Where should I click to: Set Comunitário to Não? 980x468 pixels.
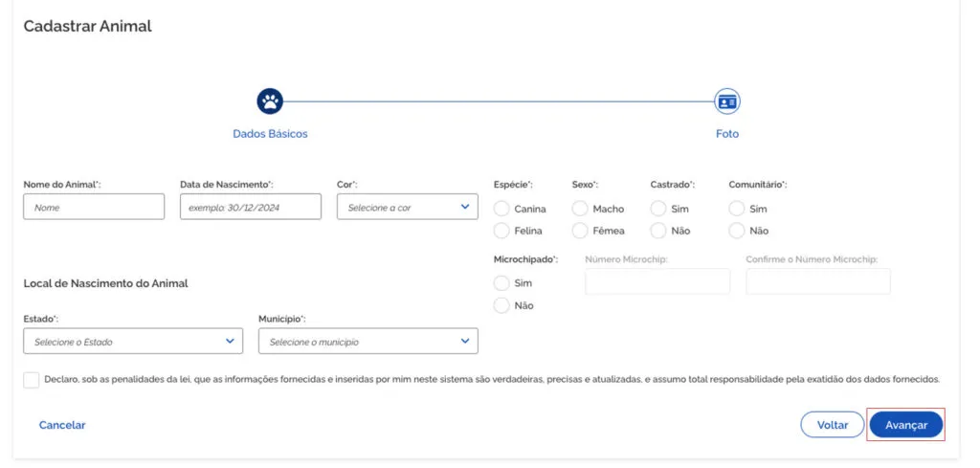(x=737, y=231)
